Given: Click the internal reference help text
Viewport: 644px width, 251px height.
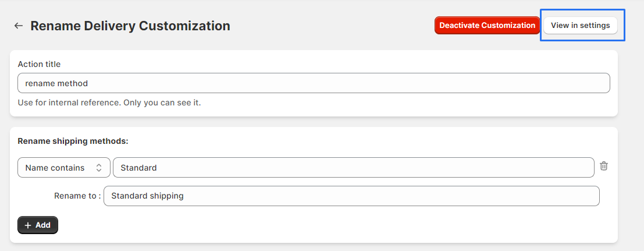Looking at the screenshot, I should (x=109, y=102).
